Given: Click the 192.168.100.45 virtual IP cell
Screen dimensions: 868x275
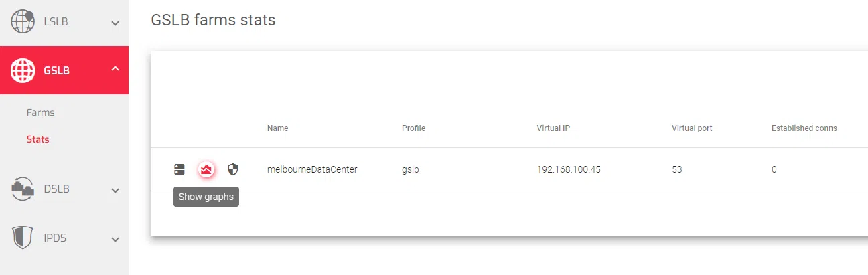Looking at the screenshot, I should 569,169.
